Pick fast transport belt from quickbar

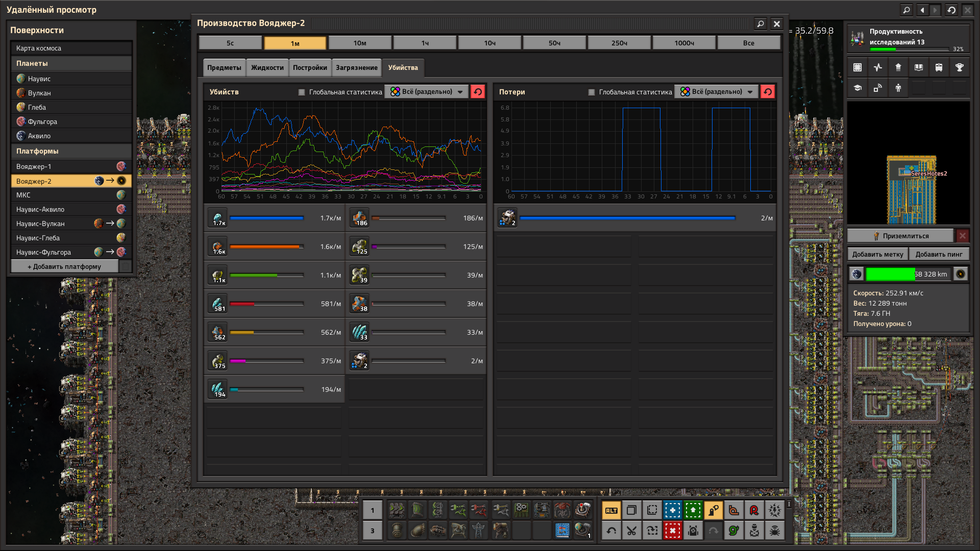click(x=397, y=510)
